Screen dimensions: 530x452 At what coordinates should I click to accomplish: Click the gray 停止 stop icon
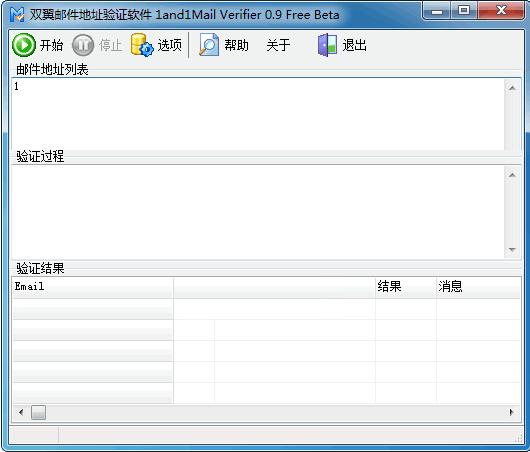(x=83, y=45)
